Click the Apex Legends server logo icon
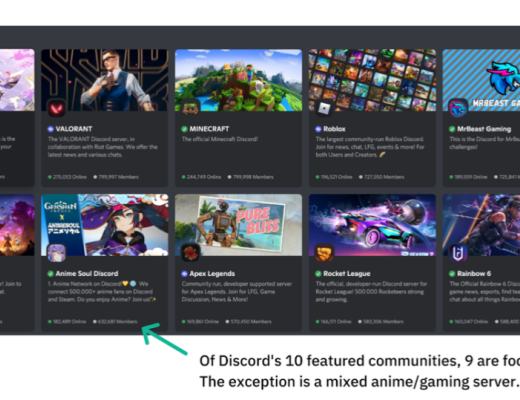Image resolution: width=520 pixels, height=400 pixels. [190, 253]
